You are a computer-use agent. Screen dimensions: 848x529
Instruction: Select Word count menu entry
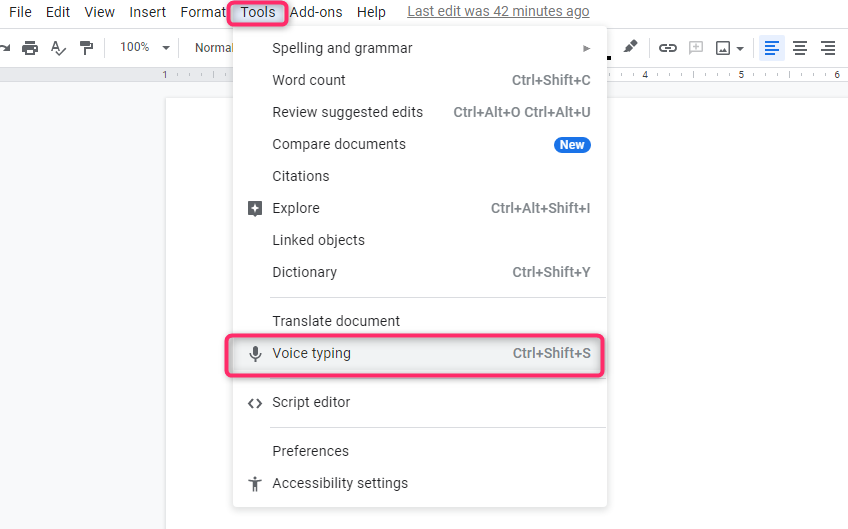(x=420, y=80)
